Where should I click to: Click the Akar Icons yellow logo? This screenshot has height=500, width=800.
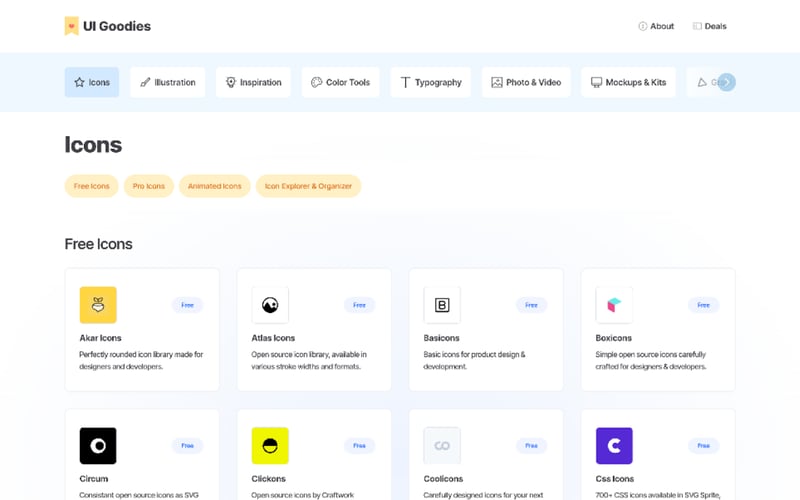(98, 305)
